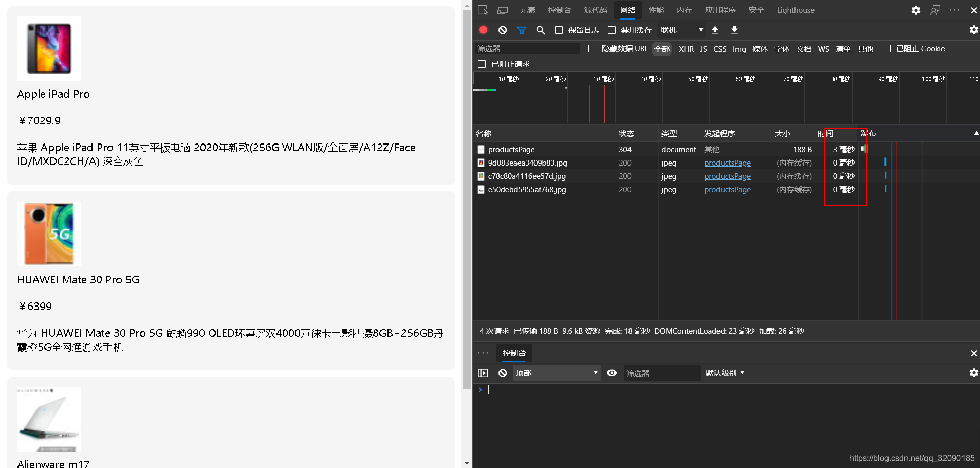
Task: Close the console drawer
Action: click(974, 353)
